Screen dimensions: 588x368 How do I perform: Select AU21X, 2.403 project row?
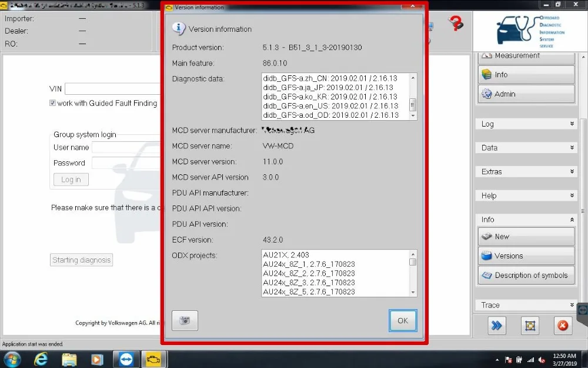coord(286,254)
